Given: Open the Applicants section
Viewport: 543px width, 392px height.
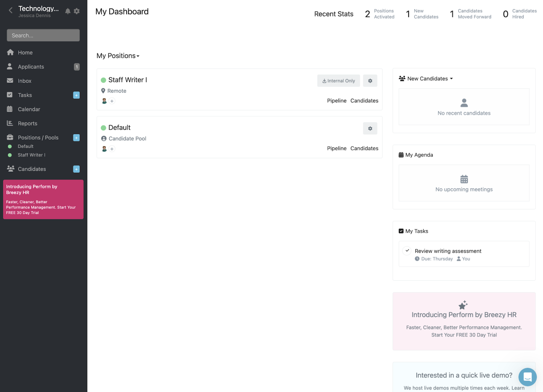Looking at the screenshot, I should [31, 66].
